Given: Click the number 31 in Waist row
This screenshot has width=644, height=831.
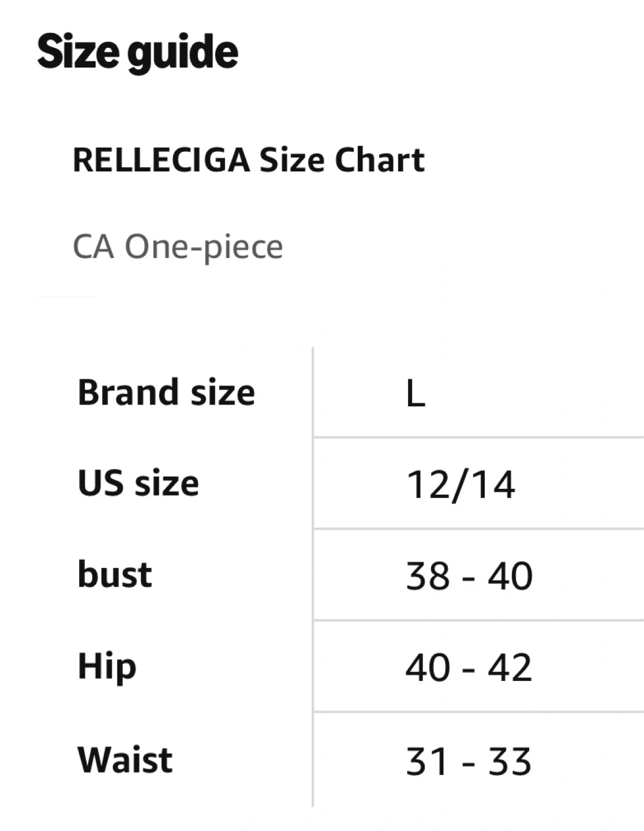Looking at the screenshot, I should pyautogui.click(x=428, y=761).
